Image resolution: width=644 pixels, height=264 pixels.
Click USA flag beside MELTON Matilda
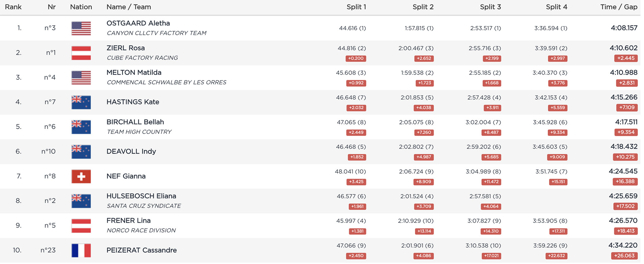click(x=81, y=77)
